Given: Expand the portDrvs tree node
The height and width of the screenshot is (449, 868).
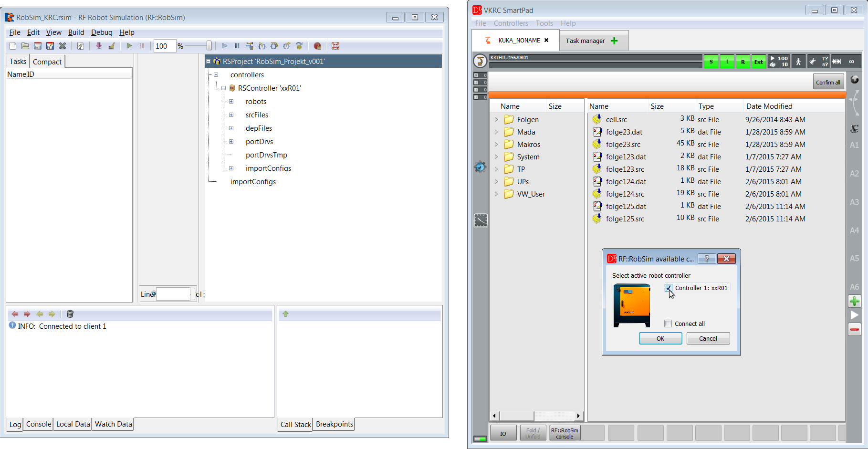Looking at the screenshot, I should (231, 142).
